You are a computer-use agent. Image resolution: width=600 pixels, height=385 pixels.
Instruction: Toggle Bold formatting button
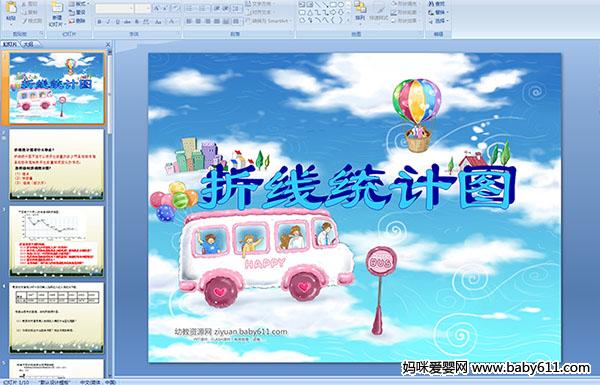point(99,22)
